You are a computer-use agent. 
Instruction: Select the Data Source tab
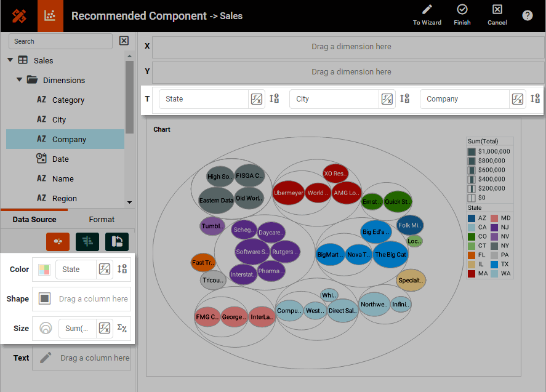click(x=34, y=220)
